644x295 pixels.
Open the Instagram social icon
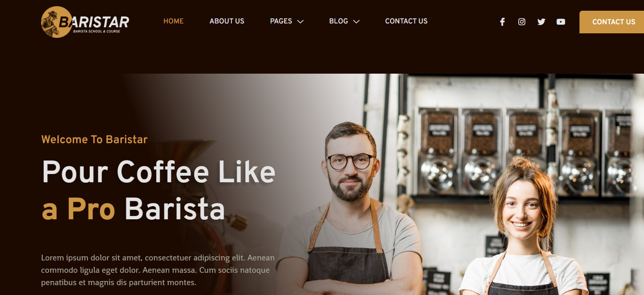522,22
